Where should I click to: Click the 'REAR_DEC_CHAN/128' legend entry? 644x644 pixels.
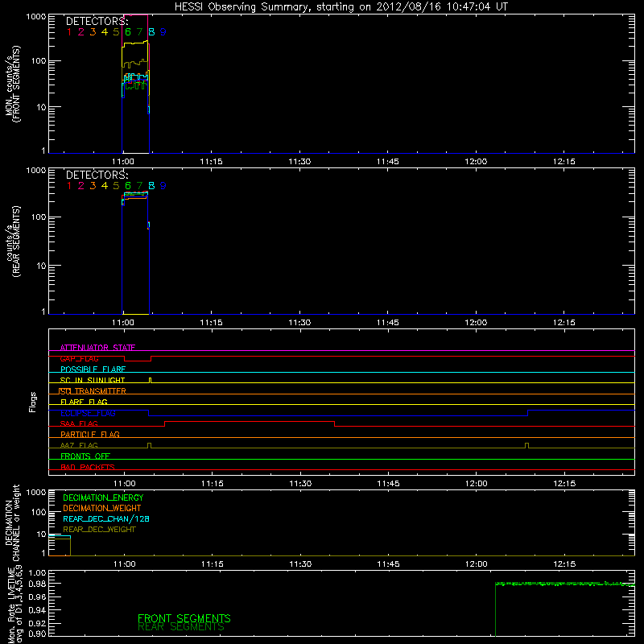pos(106,518)
